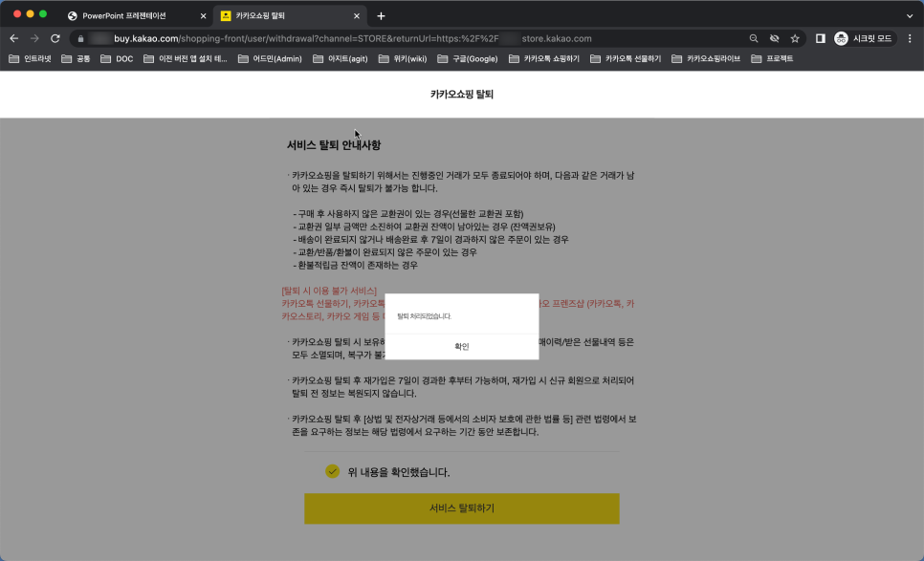Toggle the 위 내용을 확인했습니다 checkbox
Screen dimensions: 924x561
[x=332, y=471]
